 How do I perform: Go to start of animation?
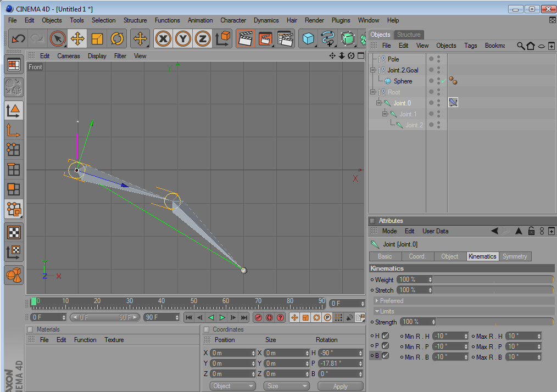189,317
